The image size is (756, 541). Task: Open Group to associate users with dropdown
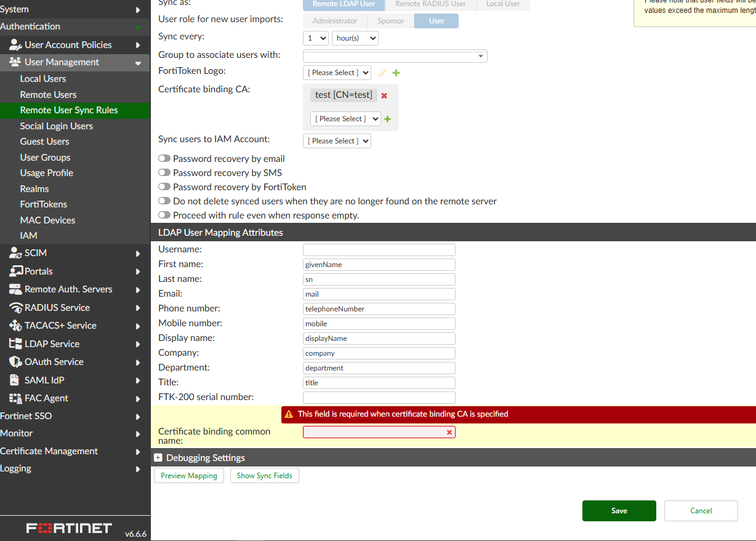pos(395,57)
